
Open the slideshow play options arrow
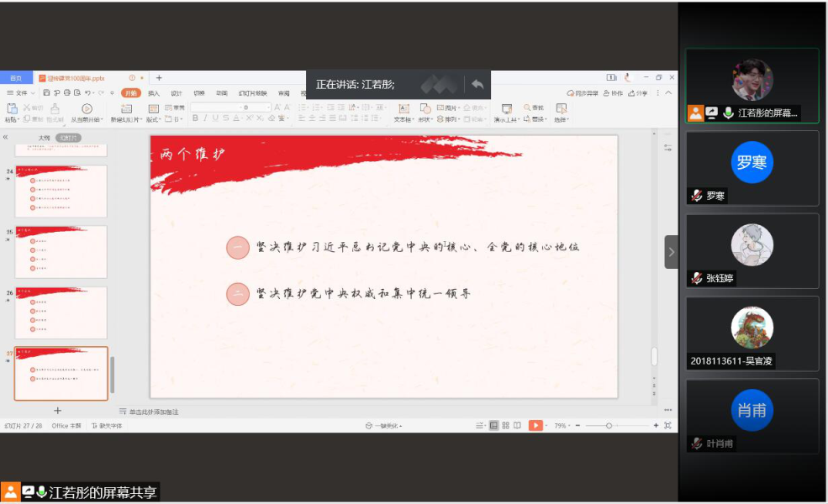(546, 425)
